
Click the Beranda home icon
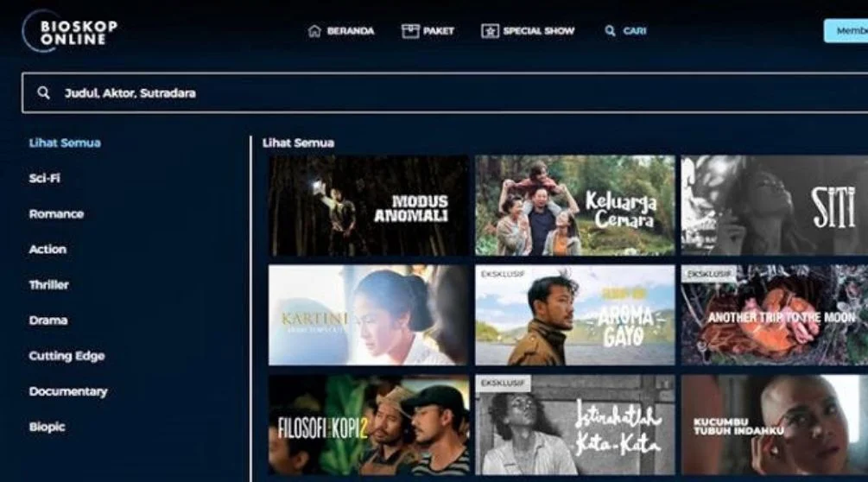314,31
